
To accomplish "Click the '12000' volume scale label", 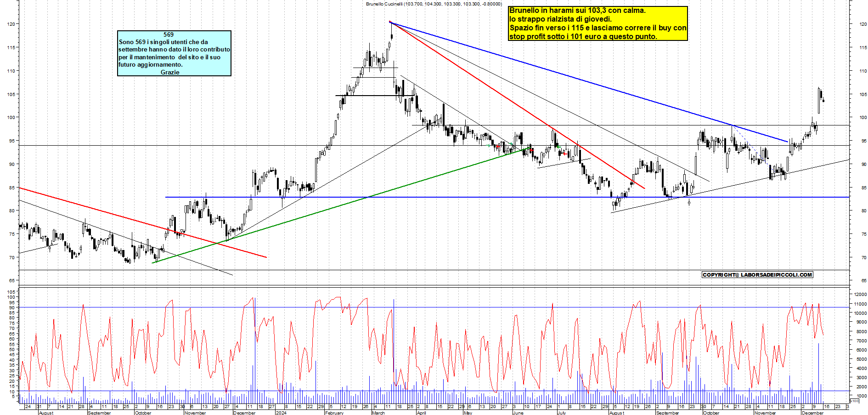I will 861,294.
